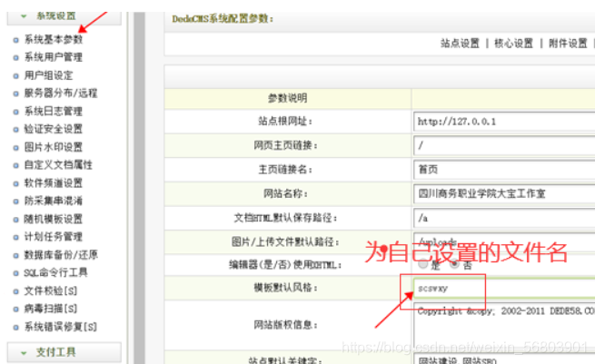Open 系统用户管理 menu entry
Viewport: 595px width, 364px height.
coord(54,57)
